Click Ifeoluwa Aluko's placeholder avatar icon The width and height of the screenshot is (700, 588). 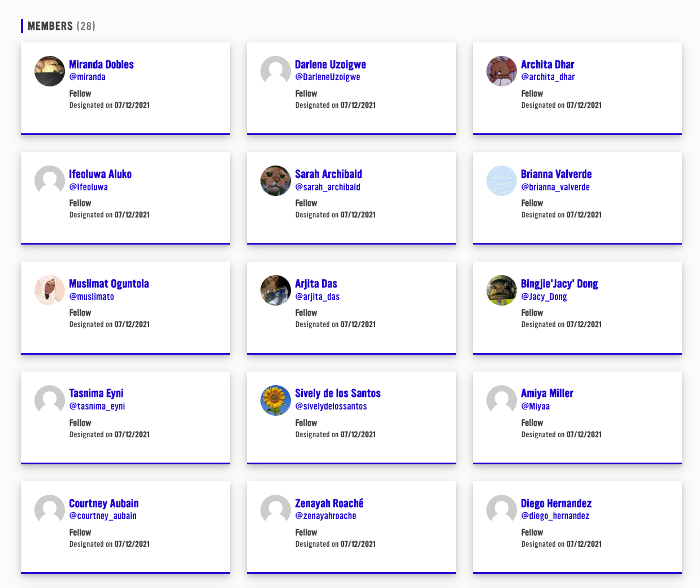(50, 181)
